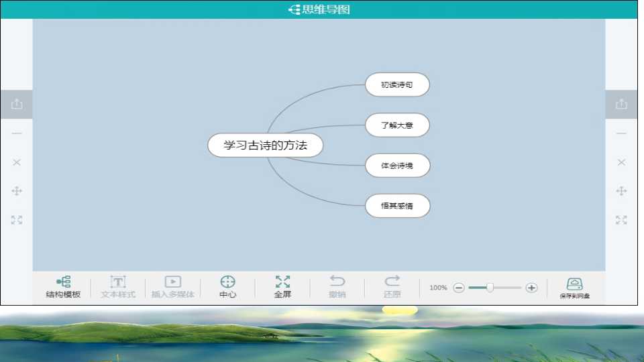
Task: Click the move arrows icon on right sidebar
Action: point(621,191)
